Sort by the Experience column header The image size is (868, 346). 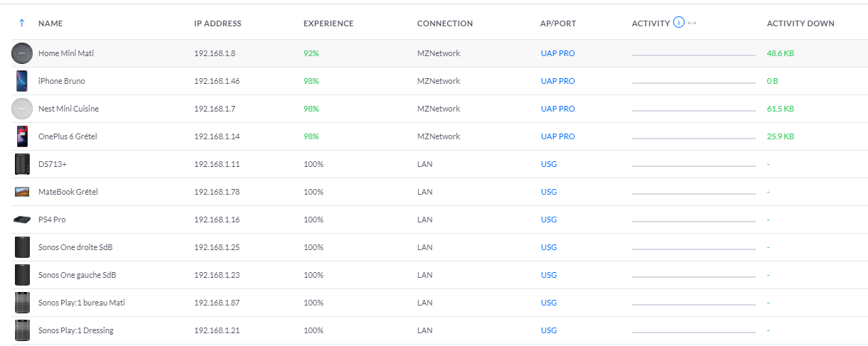pos(328,23)
